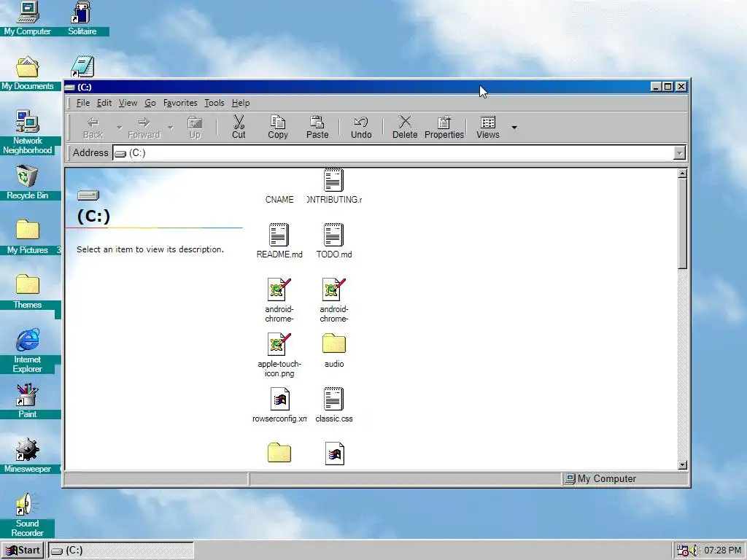Image resolution: width=747 pixels, height=560 pixels.
Task: Select the CNAME file label
Action: (279, 200)
